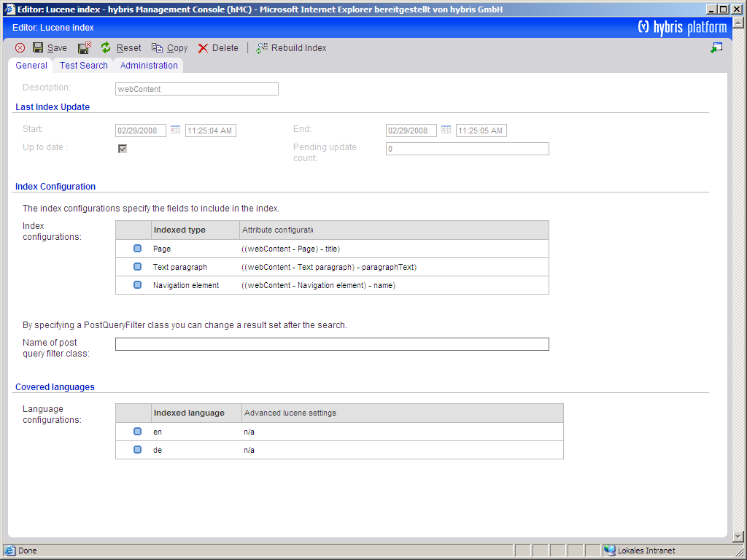Click the Lokales Intranet zone icon
Screen dimensions: 747x560
pos(609,551)
